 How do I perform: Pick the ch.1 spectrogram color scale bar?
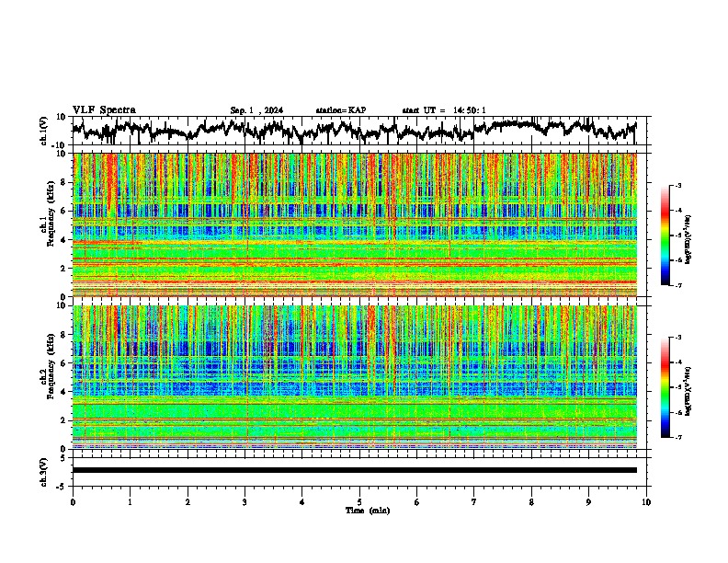[665, 236]
